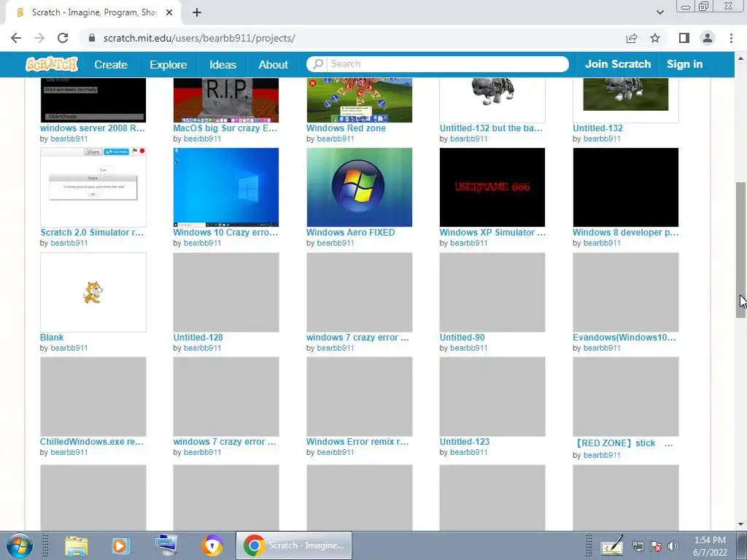The height and width of the screenshot is (560, 747).
Task: Click the browser address bar URL
Action: [x=199, y=38]
